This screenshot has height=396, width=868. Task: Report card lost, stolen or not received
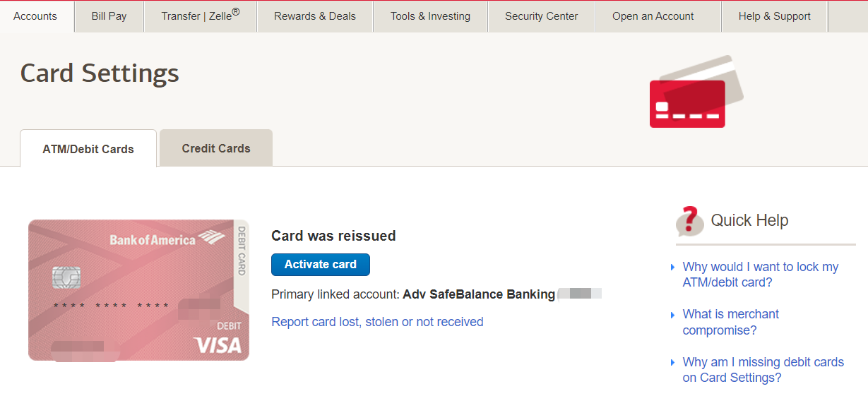point(377,322)
